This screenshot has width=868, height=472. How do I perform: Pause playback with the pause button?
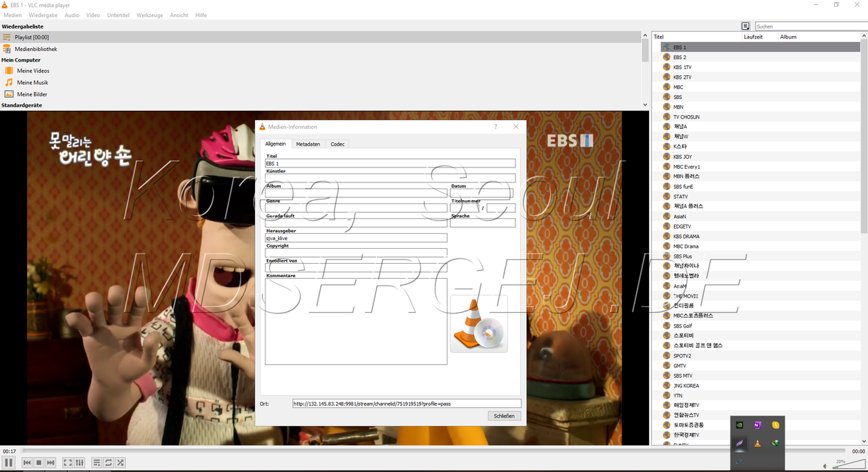click(8, 463)
